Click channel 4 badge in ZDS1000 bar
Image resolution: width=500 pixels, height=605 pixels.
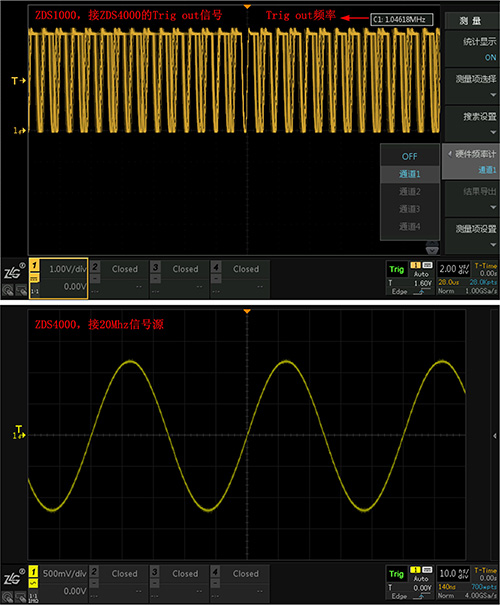pos(216,266)
